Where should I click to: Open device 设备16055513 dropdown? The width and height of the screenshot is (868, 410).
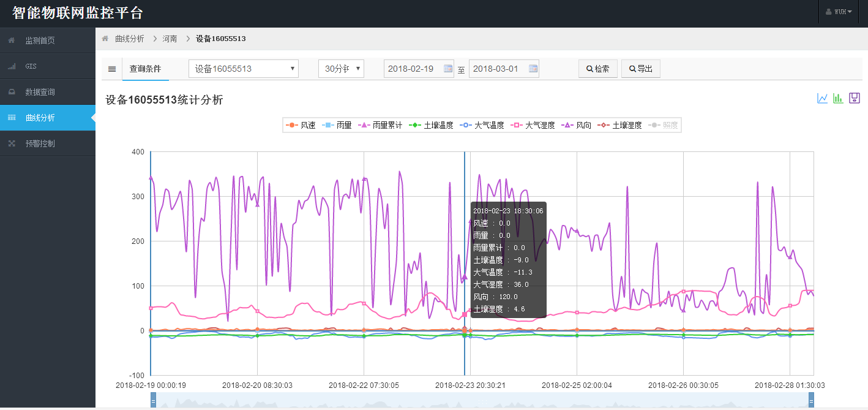(243, 69)
